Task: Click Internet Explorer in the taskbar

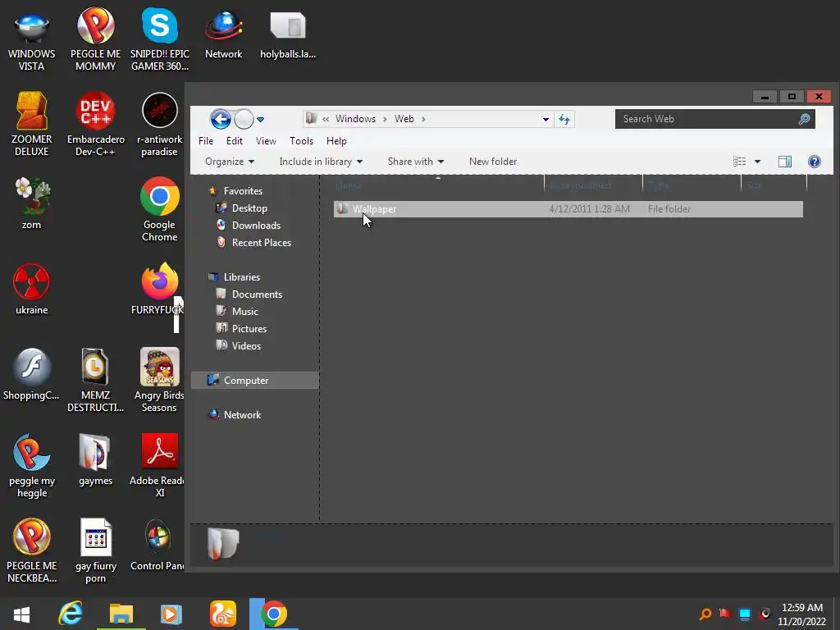Action: click(71, 614)
